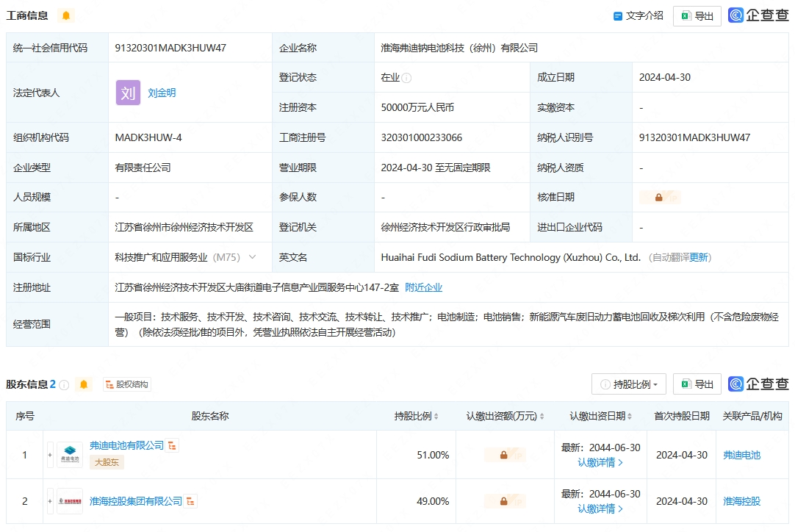Image resolution: width=795 pixels, height=532 pixels.
Task: Click the 49.00% shareholding value
Action: pyautogui.click(x=433, y=501)
